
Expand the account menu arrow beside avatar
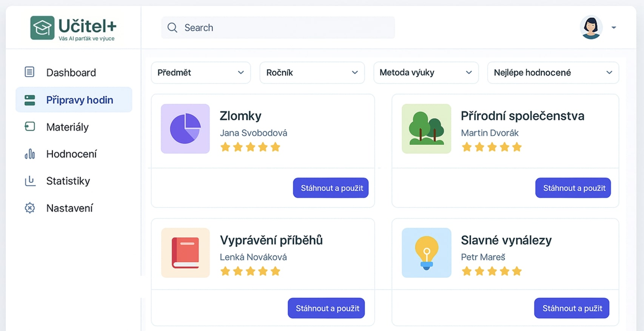click(614, 28)
